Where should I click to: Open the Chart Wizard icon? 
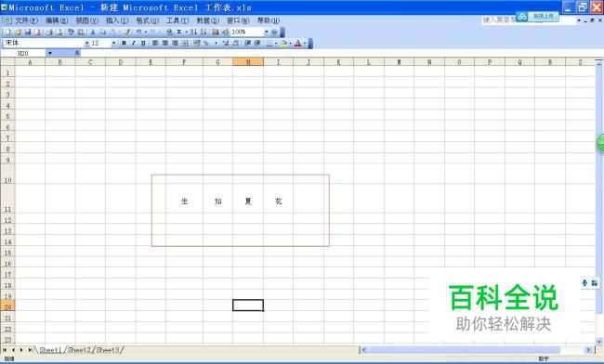216,32
